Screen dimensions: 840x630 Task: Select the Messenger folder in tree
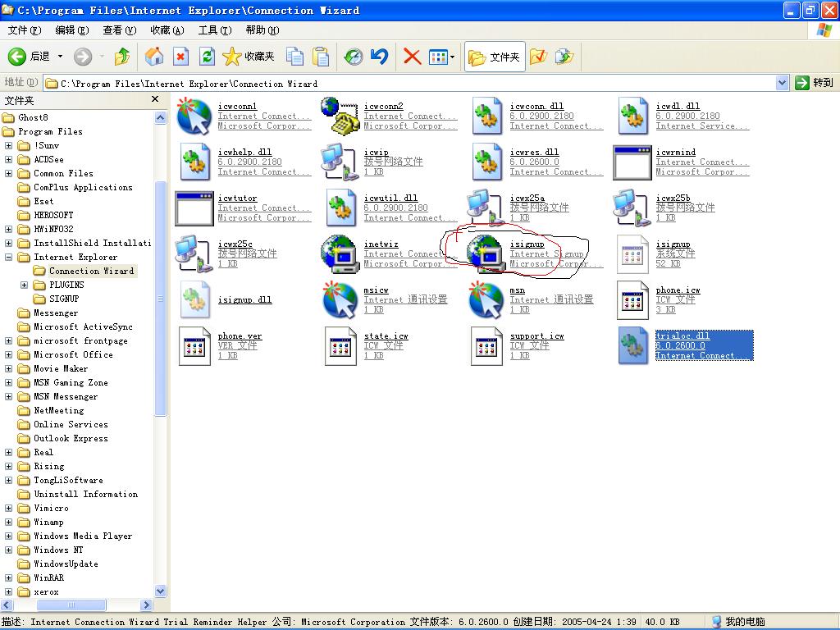click(x=56, y=313)
